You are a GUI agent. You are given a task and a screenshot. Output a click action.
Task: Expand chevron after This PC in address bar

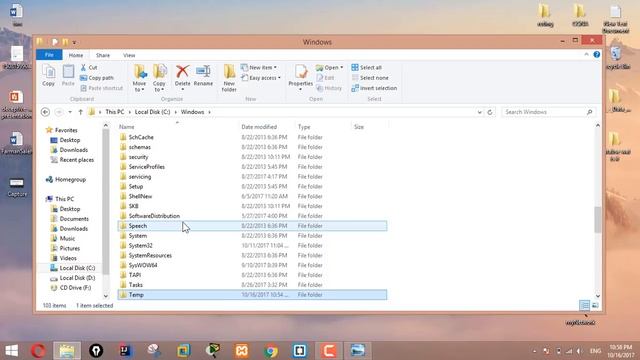(130, 112)
